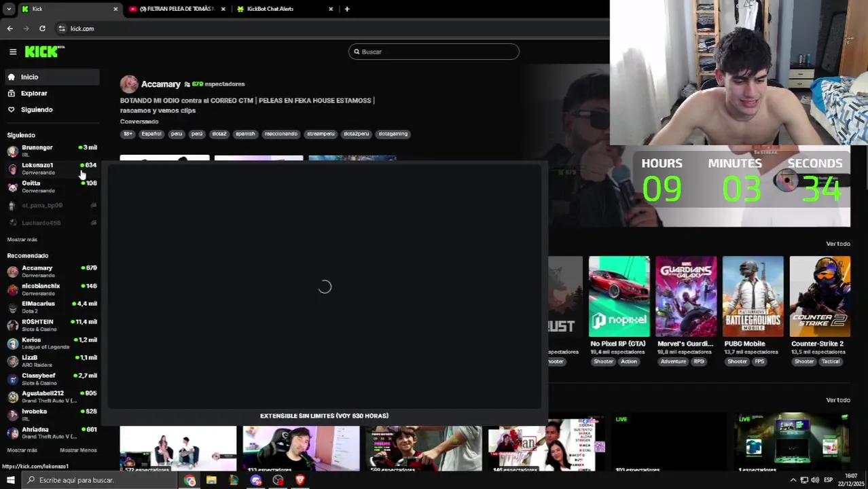Open Brave browser from the taskbar
This screenshot has width=868, height=489.
coord(300,480)
